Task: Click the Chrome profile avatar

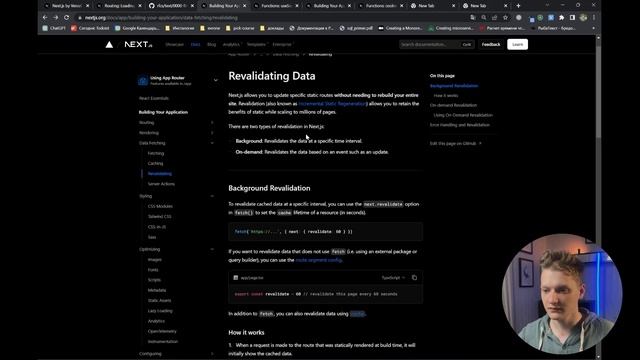Action: point(583,18)
